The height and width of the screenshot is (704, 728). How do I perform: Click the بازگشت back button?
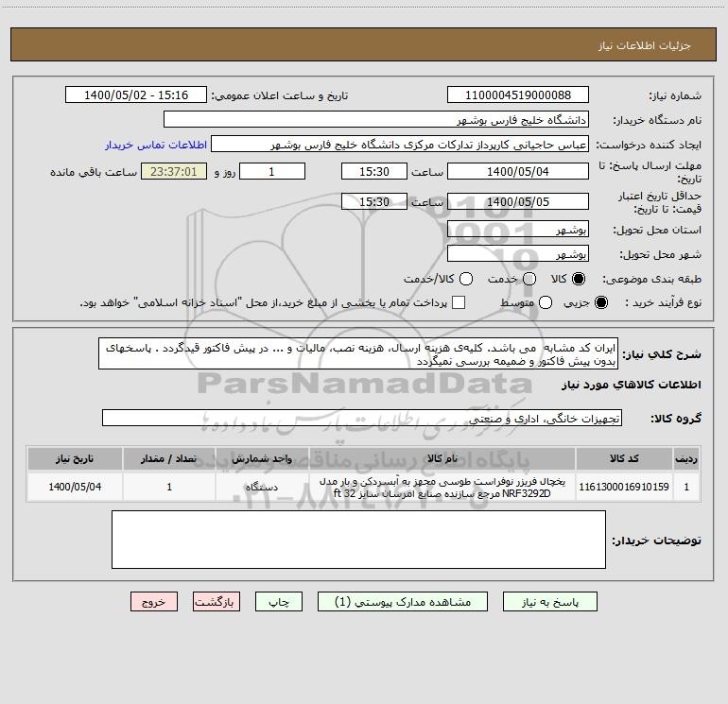(217, 602)
